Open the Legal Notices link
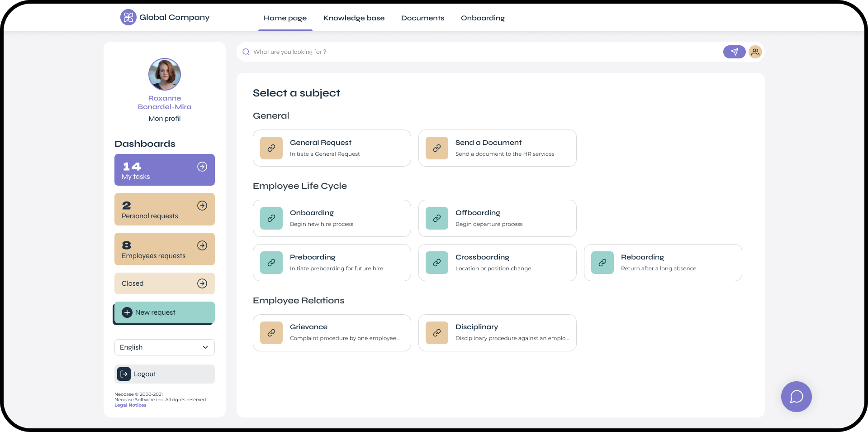This screenshot has height=432, width=868. (x=130, y=405)
